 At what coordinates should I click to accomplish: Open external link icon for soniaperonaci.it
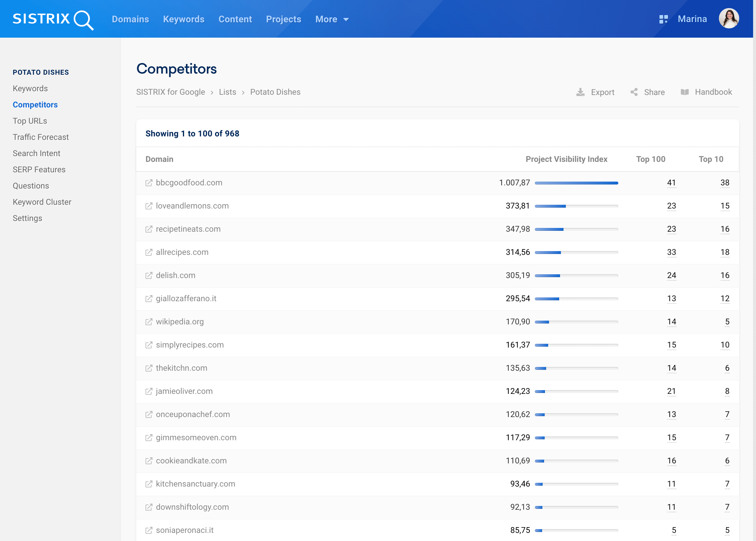[x=149, y=530]
